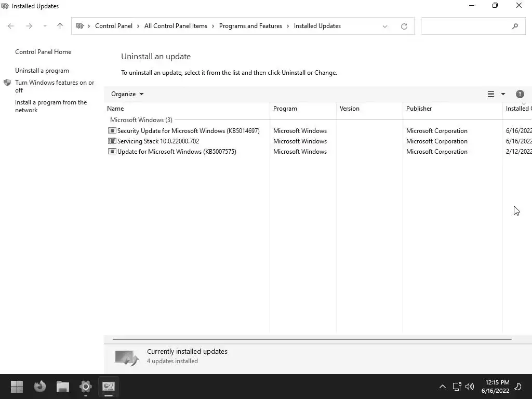Click Microsoft Windows program in Servicing Stack row
The width and height of the screenshot is (532, 399).
coord(300,141)
